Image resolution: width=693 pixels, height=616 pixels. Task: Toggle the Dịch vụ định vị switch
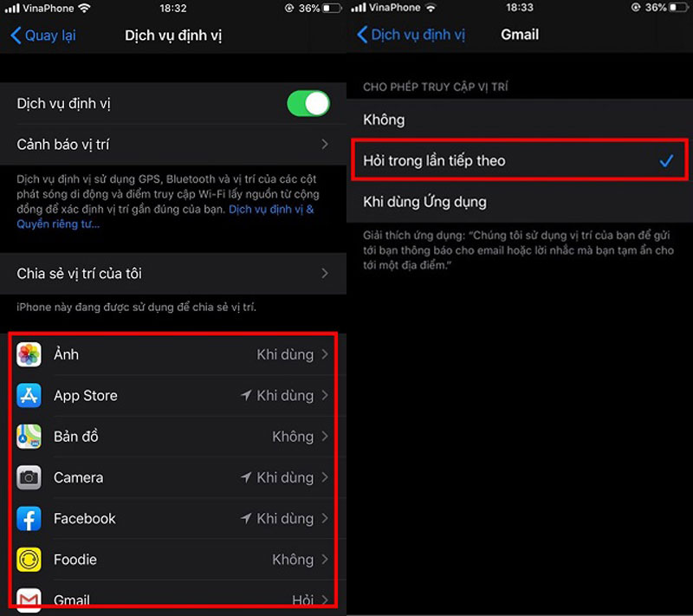[x=308, y=104]
